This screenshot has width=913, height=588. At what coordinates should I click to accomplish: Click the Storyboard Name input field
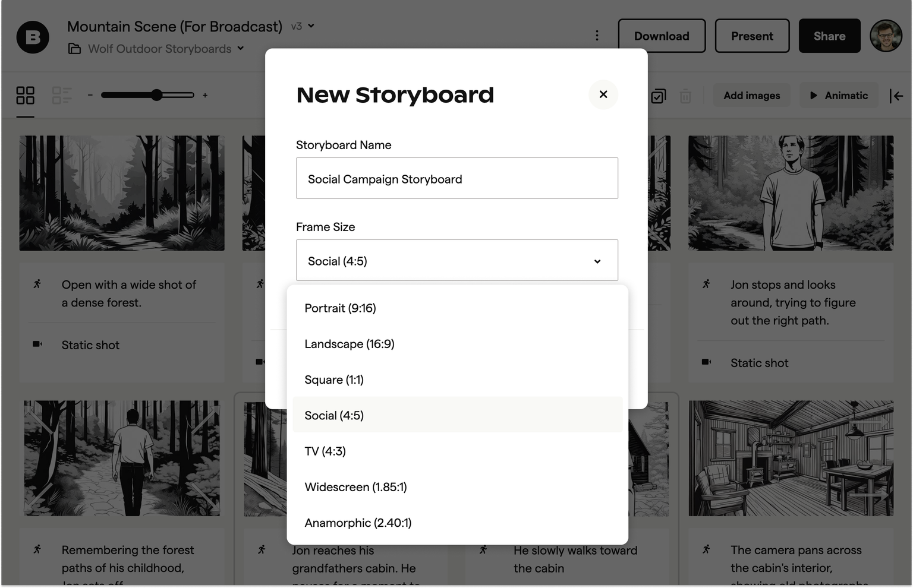coord(456,178)
